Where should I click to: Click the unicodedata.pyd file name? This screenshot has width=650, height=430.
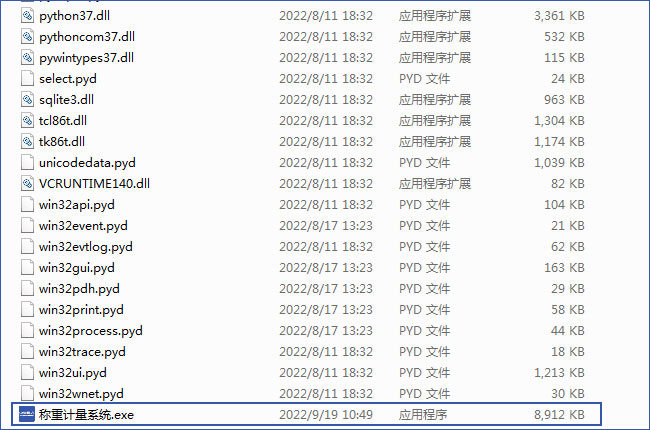pos(87,163)
